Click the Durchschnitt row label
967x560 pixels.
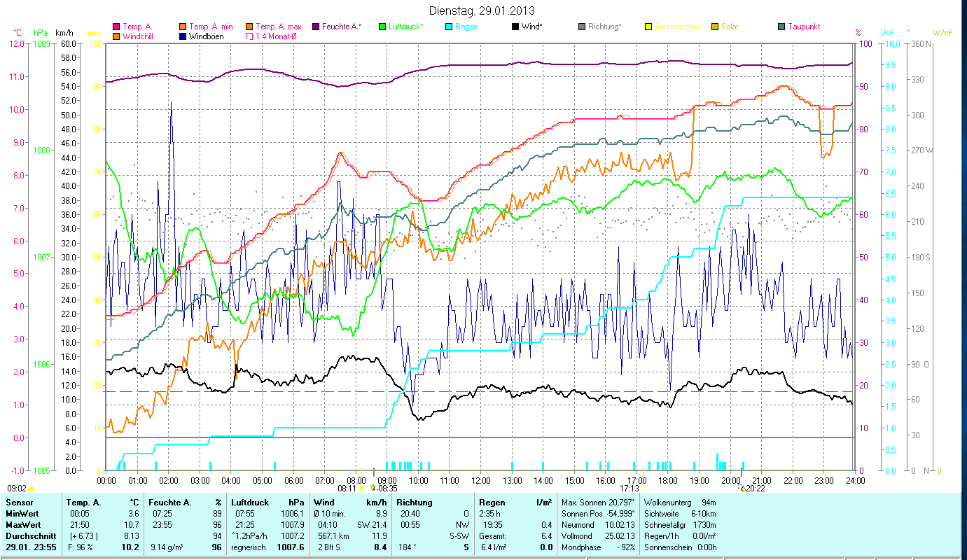pos(30,536)
